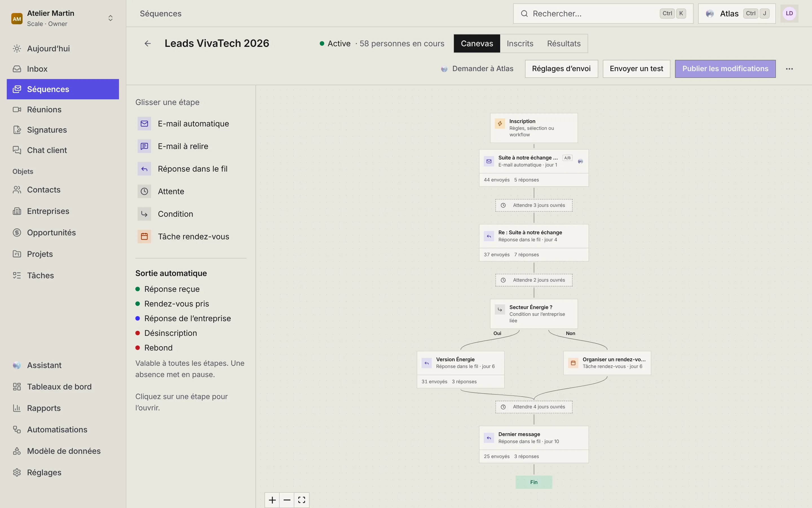Switch to the Canevas tab
812x508 pixels.
pos(477,43)
